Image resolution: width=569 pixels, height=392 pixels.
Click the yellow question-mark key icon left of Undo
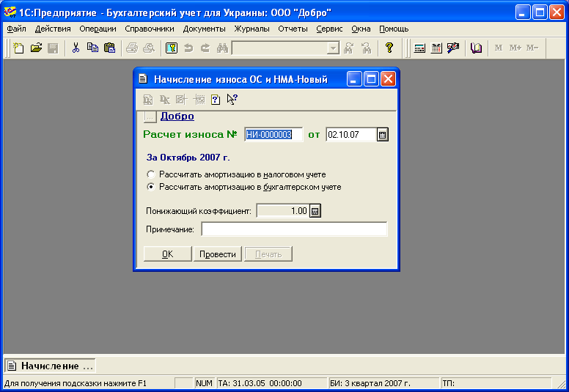[172, 48]
